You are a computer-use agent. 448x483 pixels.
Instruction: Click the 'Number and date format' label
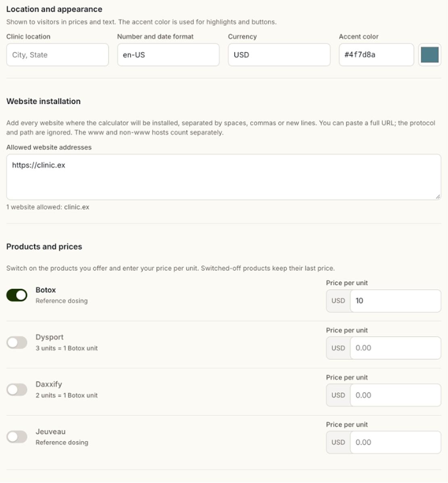155,37
